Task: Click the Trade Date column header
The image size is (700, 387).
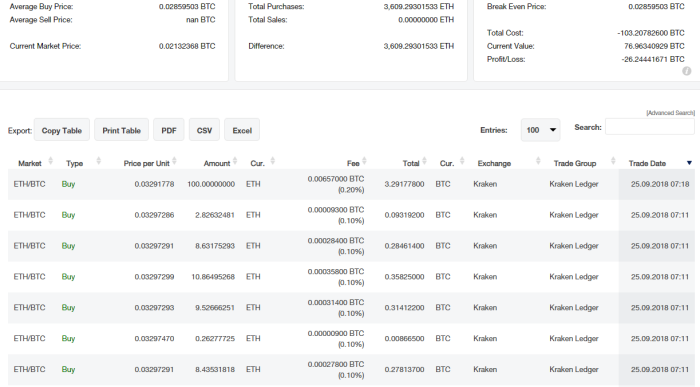Action: (647, 163)
